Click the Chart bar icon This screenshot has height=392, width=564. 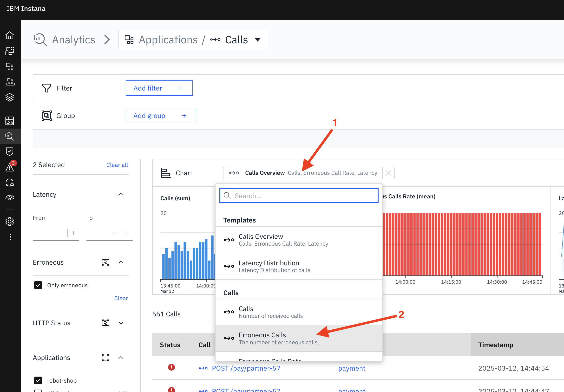point(166,173)
